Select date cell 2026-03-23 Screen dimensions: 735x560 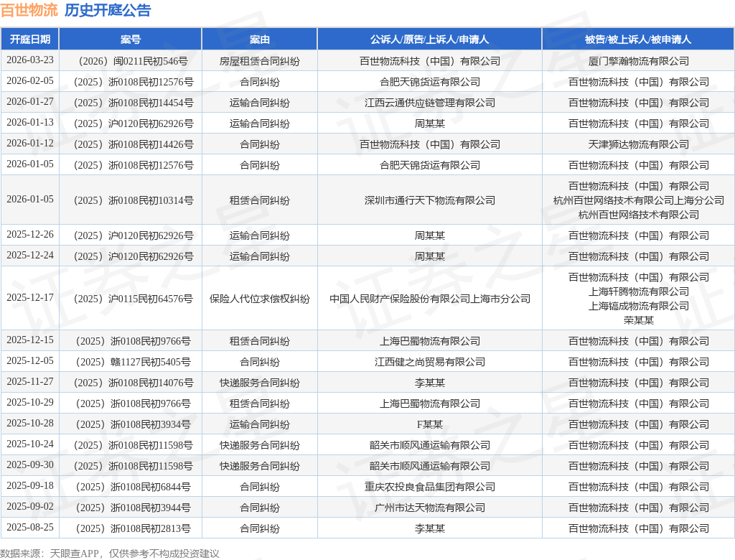[x=30, y=60]
